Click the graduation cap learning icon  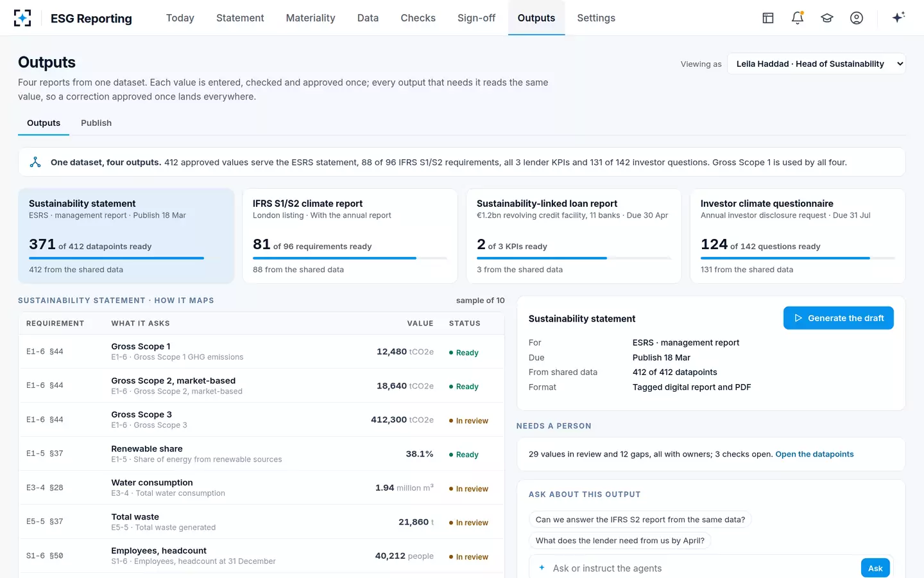(x=827, y=18)
